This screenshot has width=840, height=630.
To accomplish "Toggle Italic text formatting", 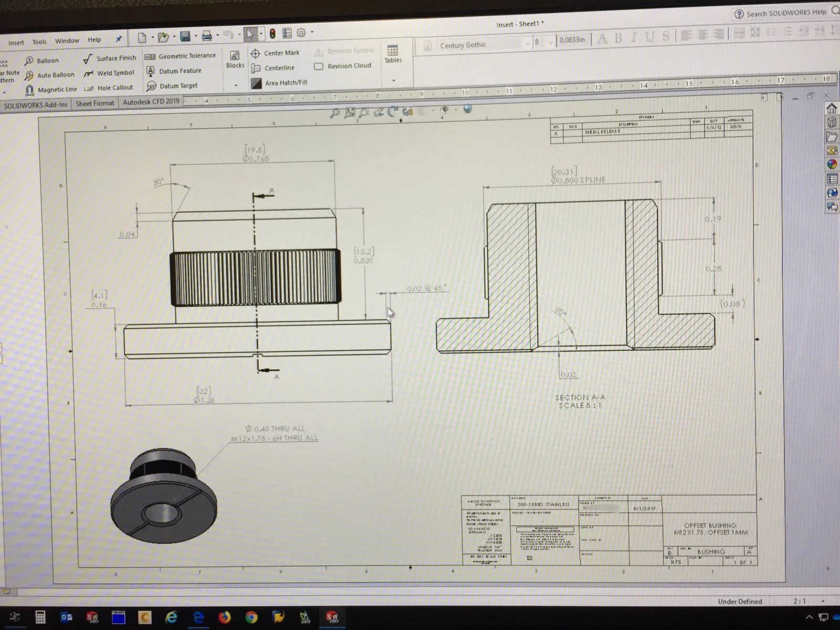I will [x=634, y=37].
